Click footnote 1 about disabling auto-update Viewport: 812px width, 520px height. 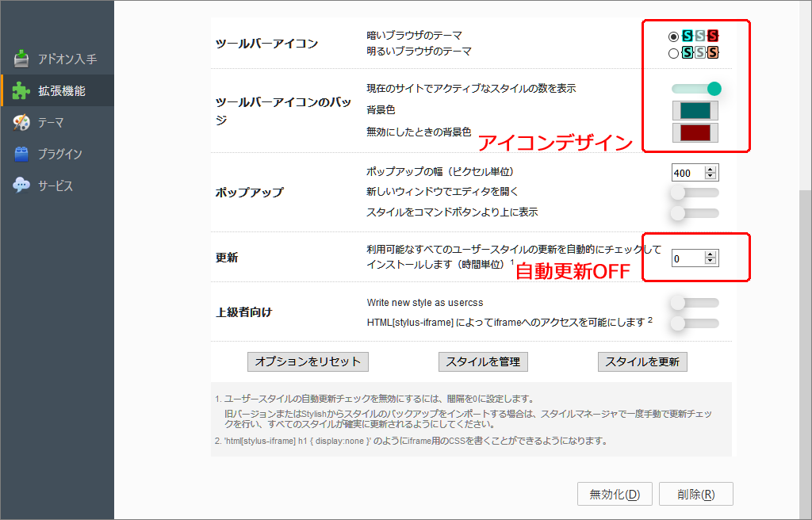pos(375,399)
